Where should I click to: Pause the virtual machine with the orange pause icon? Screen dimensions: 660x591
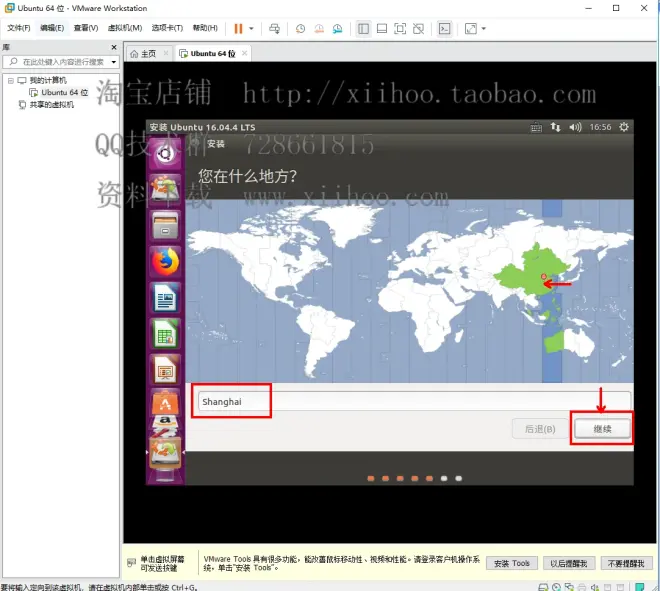click(x=238, y=29)
